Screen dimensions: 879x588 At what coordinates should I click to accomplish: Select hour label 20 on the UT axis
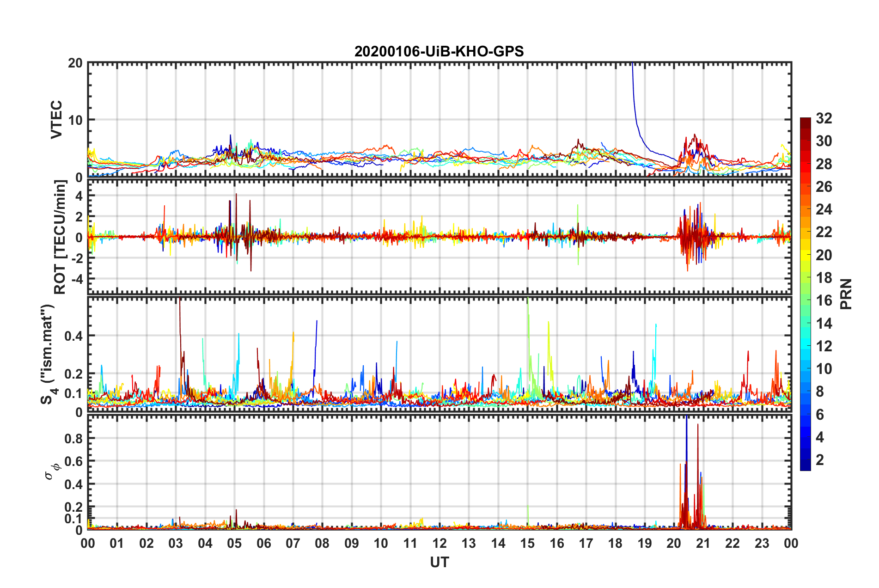tap(674, 543)
